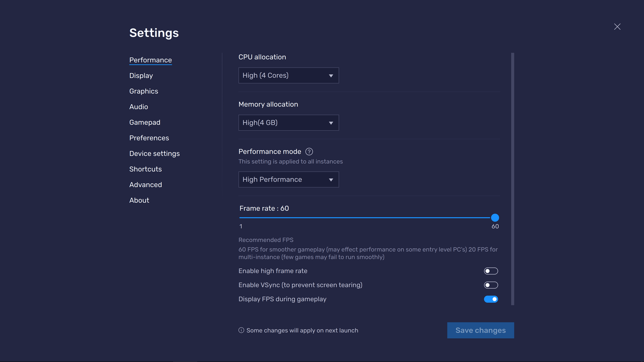The height and width of the screenshot is (362, 644).
Task: Click the Settings heading title
Action: (154, 33)
